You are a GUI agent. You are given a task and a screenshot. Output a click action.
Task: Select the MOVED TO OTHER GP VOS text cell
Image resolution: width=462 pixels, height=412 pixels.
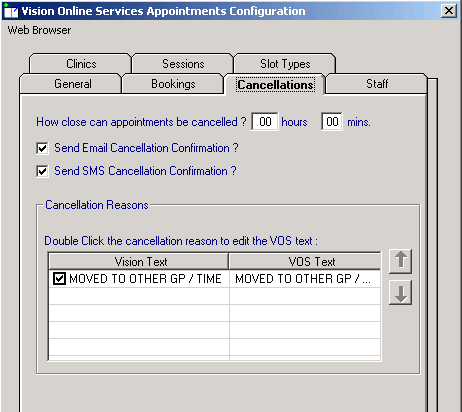click(305, 279)
